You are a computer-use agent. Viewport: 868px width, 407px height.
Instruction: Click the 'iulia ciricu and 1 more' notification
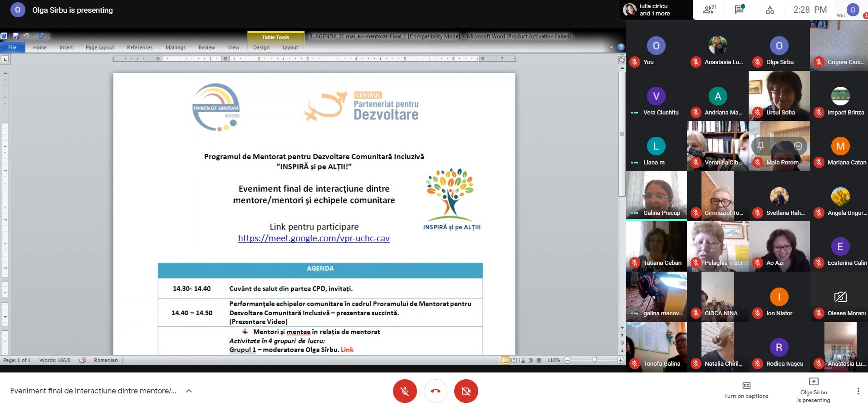click(656, 10)
